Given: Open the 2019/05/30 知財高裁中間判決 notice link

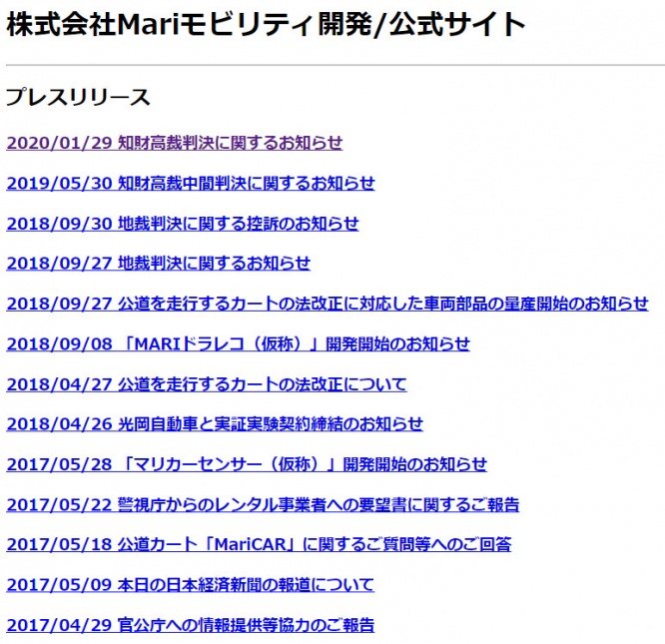Looking at the screenshot, I should 190,183.
